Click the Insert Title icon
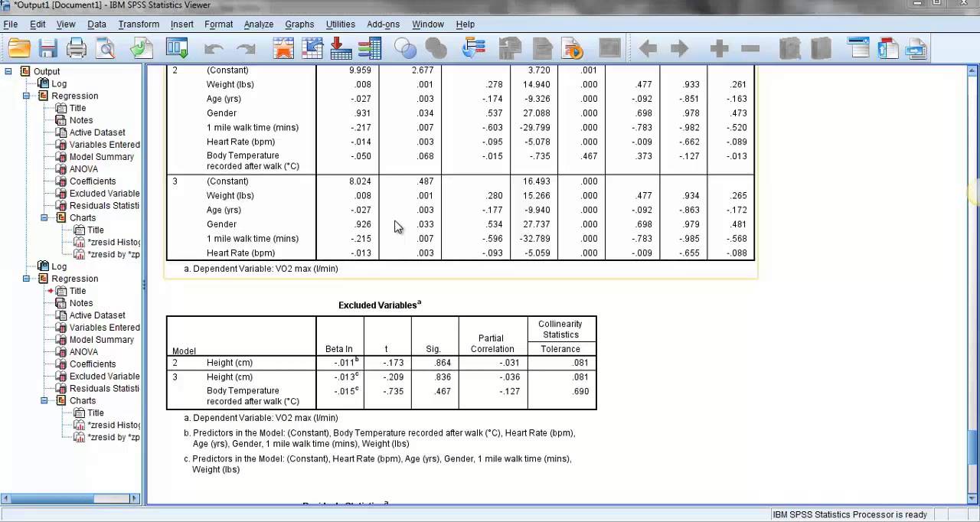This screenshot has height=522, width=980. point(887,49)
